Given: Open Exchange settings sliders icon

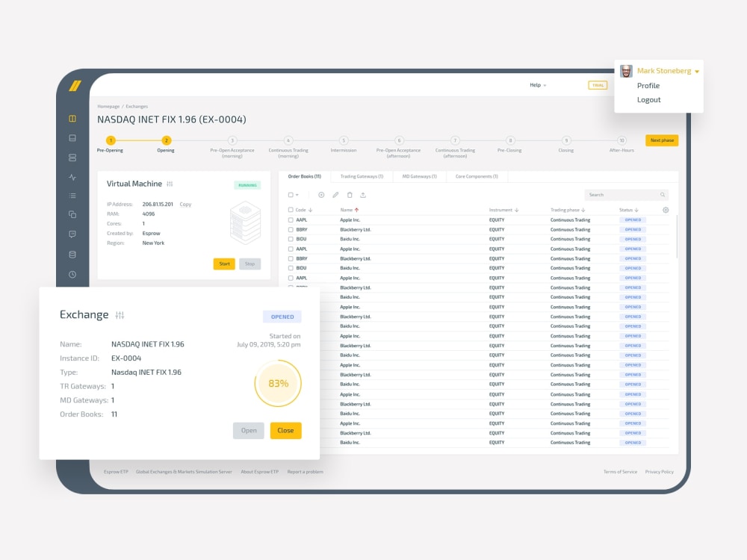Looking at the screenshot, I should coord(120,315).
